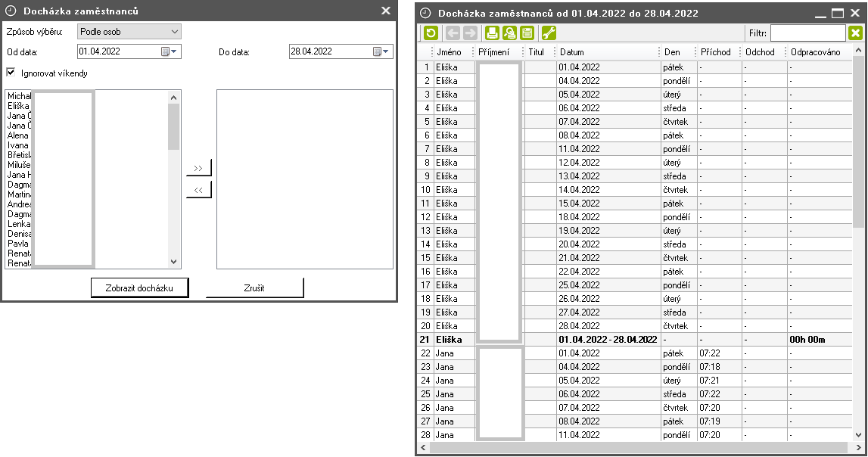Toggle Ignorovat víkendy checkbox
The height and width of the screenshot is (457, 868).
(x=11, y=73)
